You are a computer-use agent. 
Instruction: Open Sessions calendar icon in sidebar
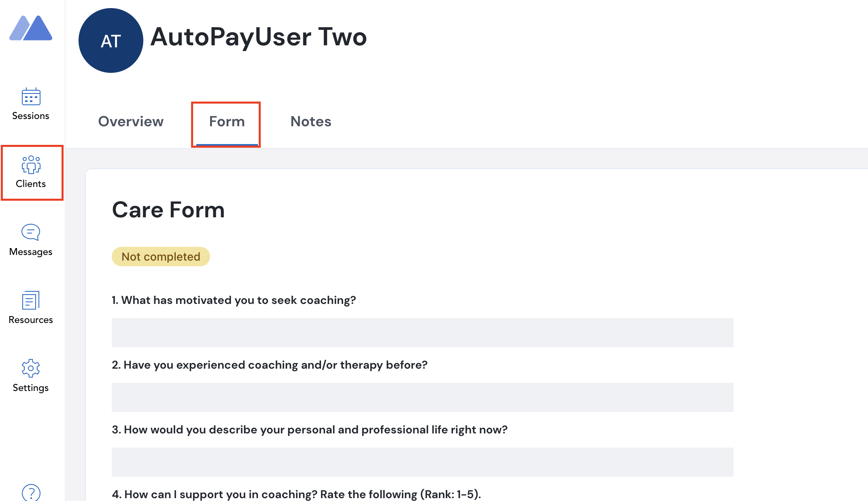point(31,97)
